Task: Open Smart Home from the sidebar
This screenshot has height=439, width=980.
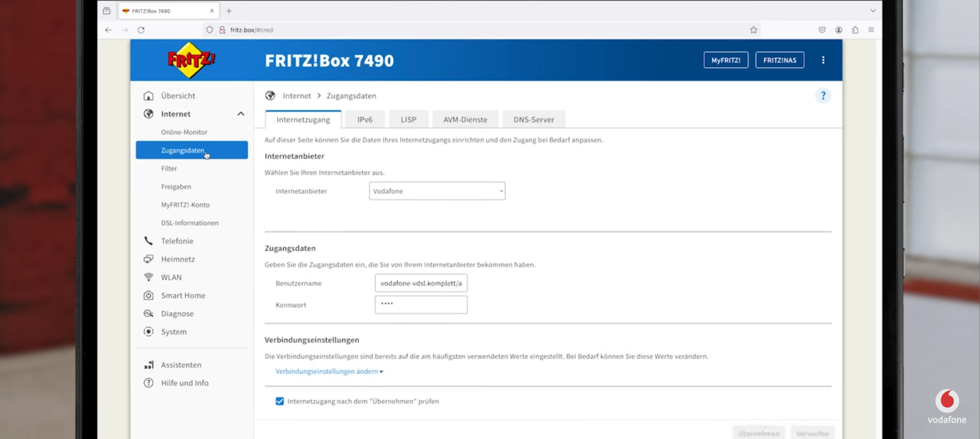Action: [183, 295]
